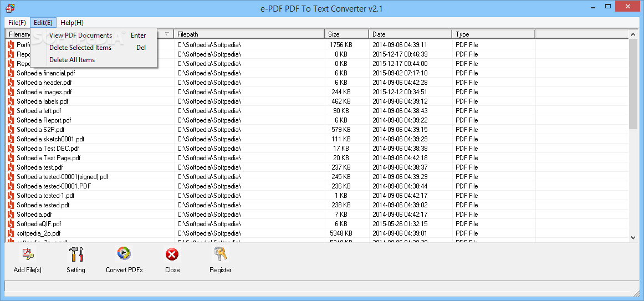Viewport: 644px width, 301px height.
Task: Click the red Close icon
Action: pos(172,254)
